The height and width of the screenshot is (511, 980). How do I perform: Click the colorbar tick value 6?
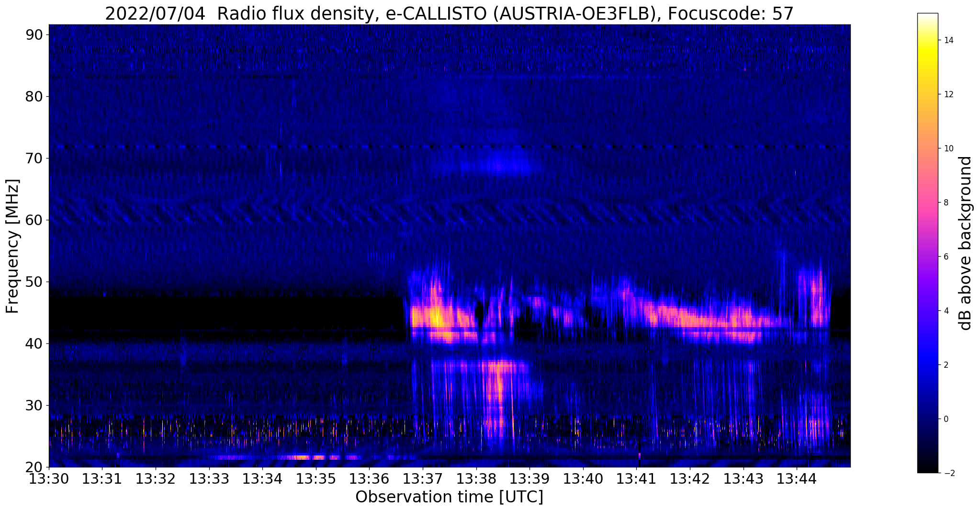pyautogui.click(x=946, y=257)
